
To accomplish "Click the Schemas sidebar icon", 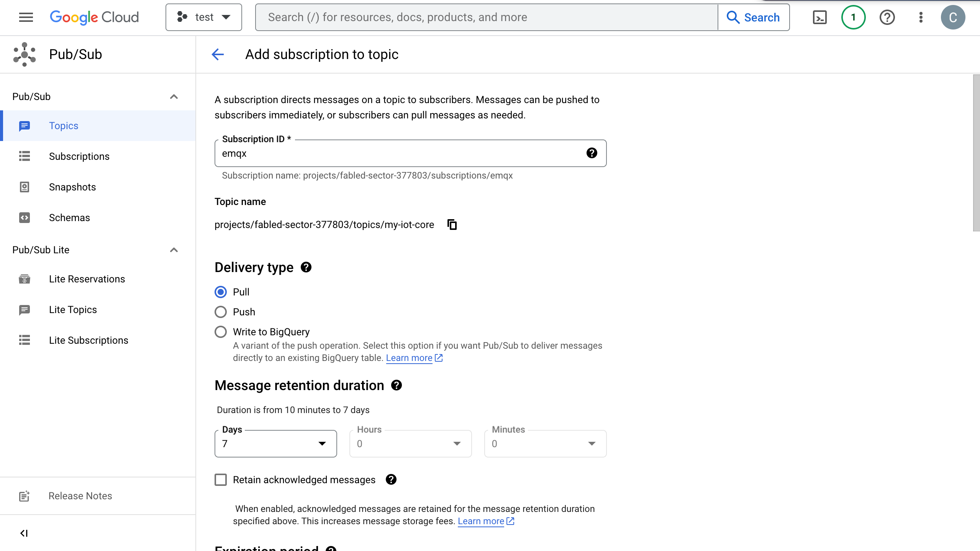I will pos(23,217).
